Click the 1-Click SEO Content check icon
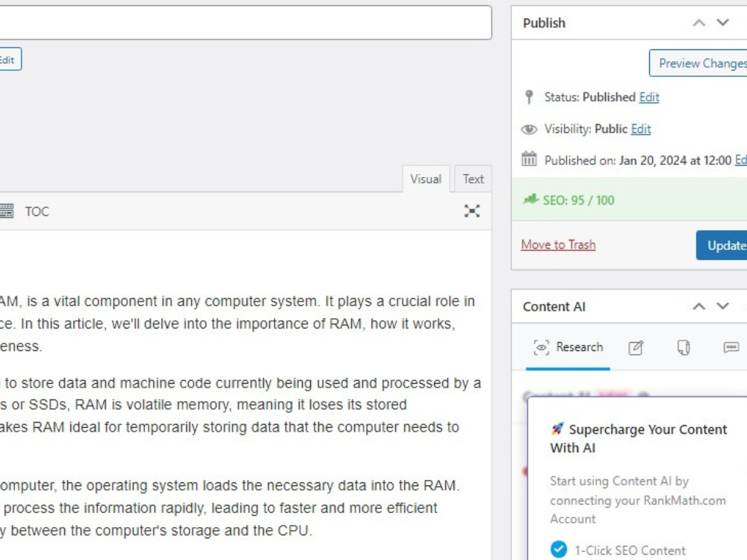747x560 pixels. coord(558,549)
